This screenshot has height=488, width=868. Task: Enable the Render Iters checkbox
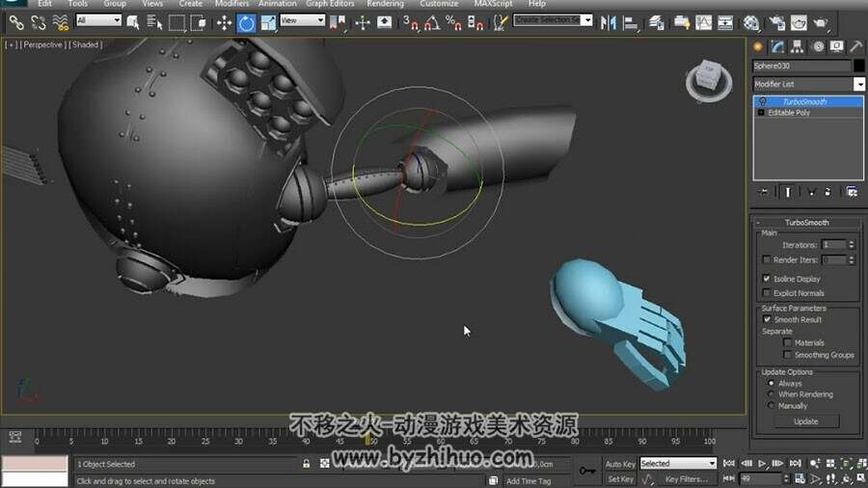pos(767,259)
